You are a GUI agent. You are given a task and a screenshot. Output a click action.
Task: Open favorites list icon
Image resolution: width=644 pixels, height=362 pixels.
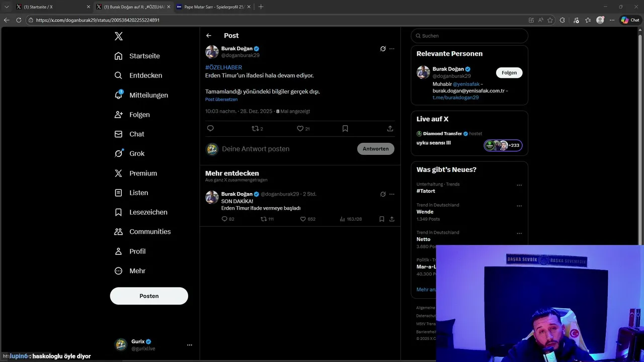[x=588, y=20]
